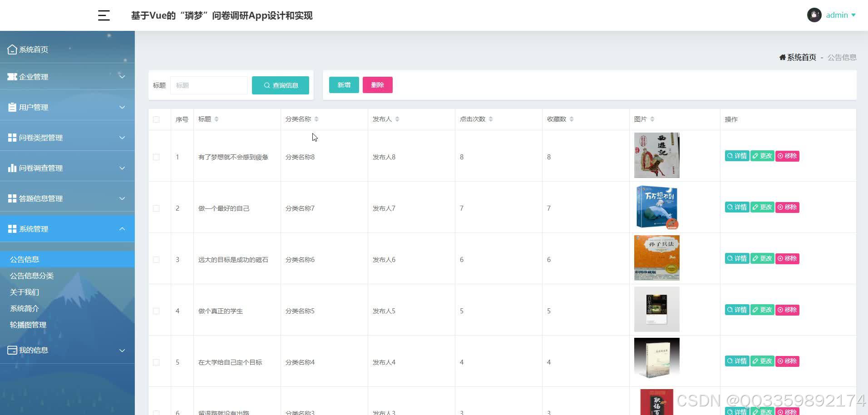Click the 用户管理 clipboard icon
The height and width of the screenshot is (415, 868).
[x=12, y=107]
